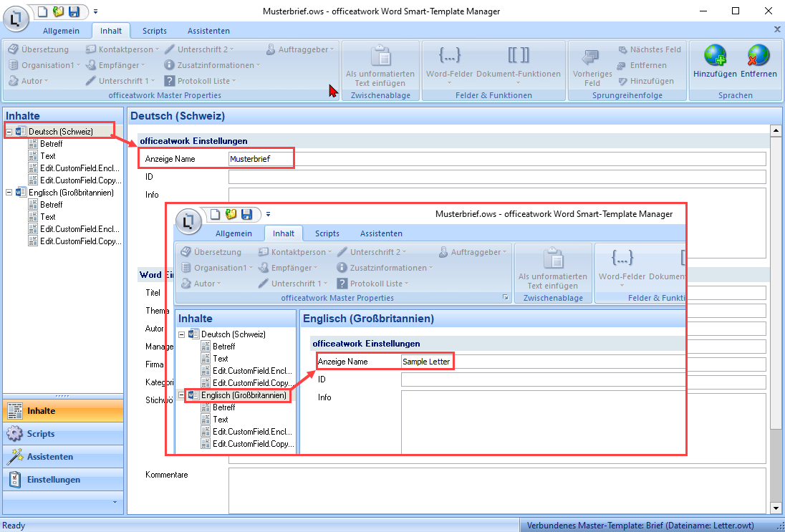This screenshot has height=532, width=785.
Task: Open the navigation pane configure chevron below Einstellungen
Action: click(115, 502)
